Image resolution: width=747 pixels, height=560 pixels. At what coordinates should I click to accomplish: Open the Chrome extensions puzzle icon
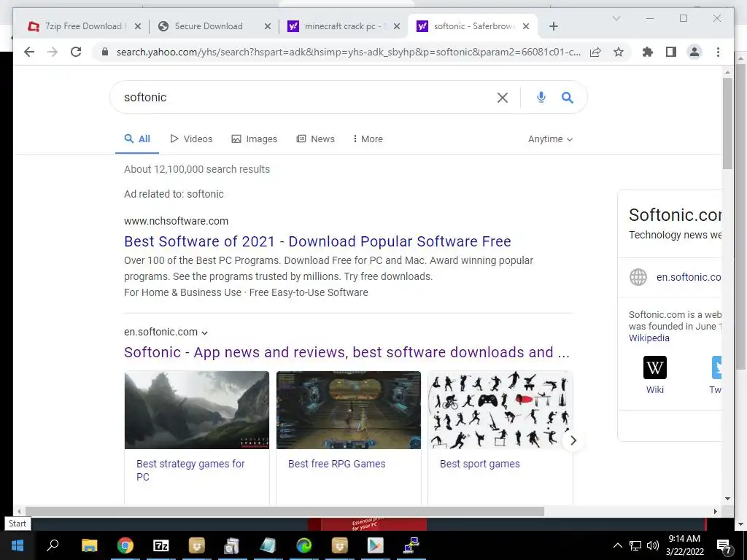click(x=648, y=52)
